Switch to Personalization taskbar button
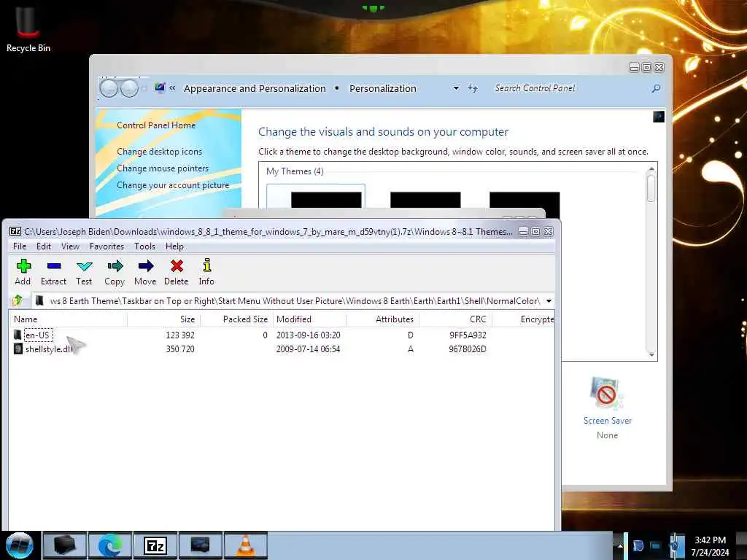Screen dimensions: 747x560 (200, 545)
